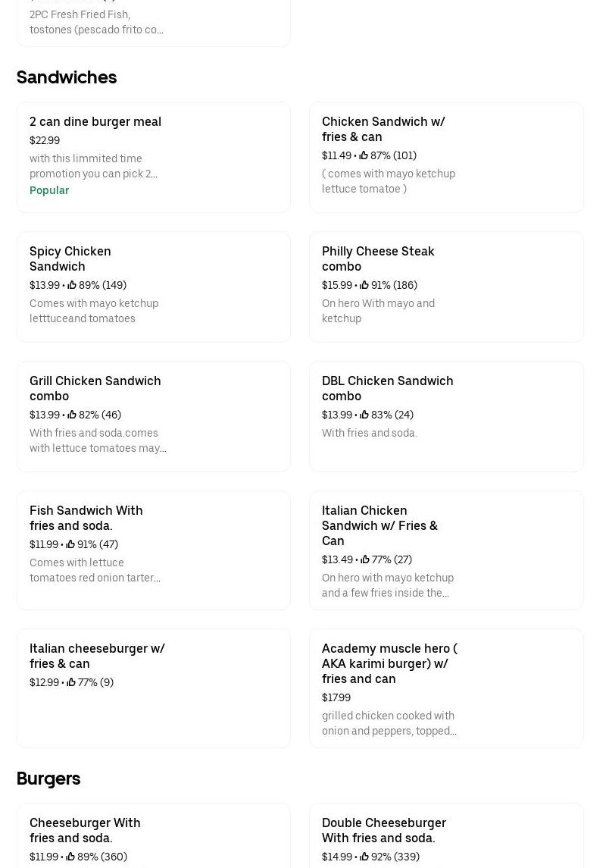The height and width of the screenshot is (868, 609).
Task: Click thumbs-up icon on Chicken Sandwich w/ fries
Action: pyautogui.click(x=364, y=155)
